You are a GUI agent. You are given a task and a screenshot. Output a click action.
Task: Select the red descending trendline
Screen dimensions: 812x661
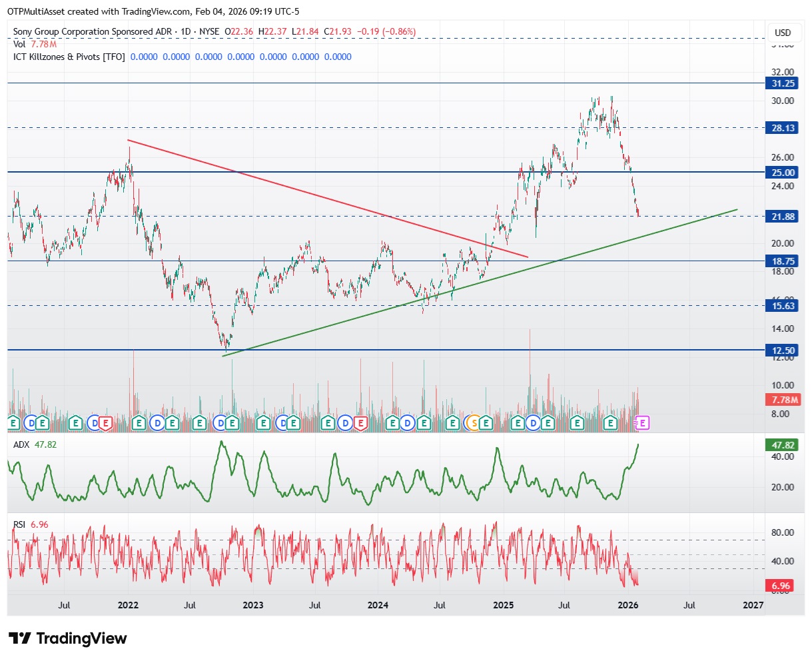pyautogui.click(x=328, y=199)
